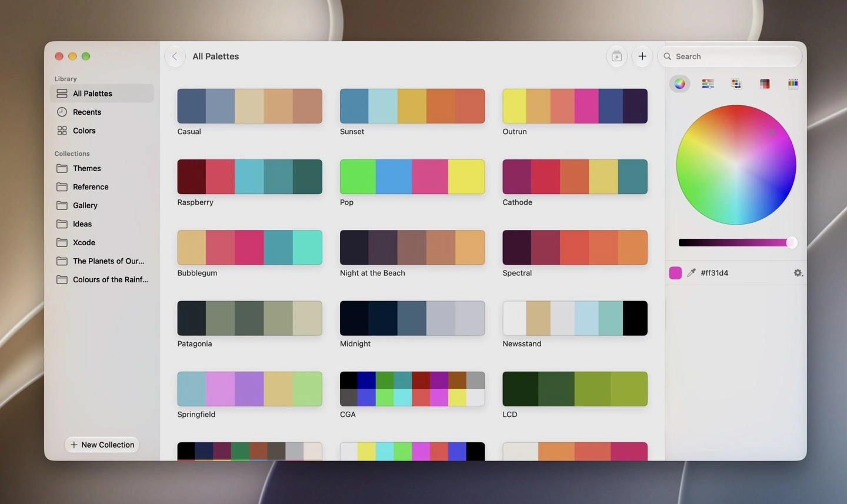Open the Themes collection
Screen dimensions: 847x504
coord(102,168)
